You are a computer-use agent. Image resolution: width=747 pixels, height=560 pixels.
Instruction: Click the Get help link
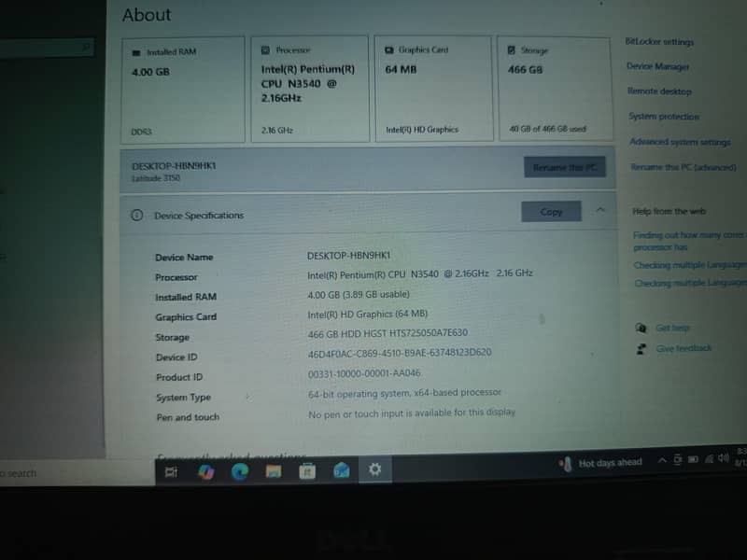(x=672, y=328)
